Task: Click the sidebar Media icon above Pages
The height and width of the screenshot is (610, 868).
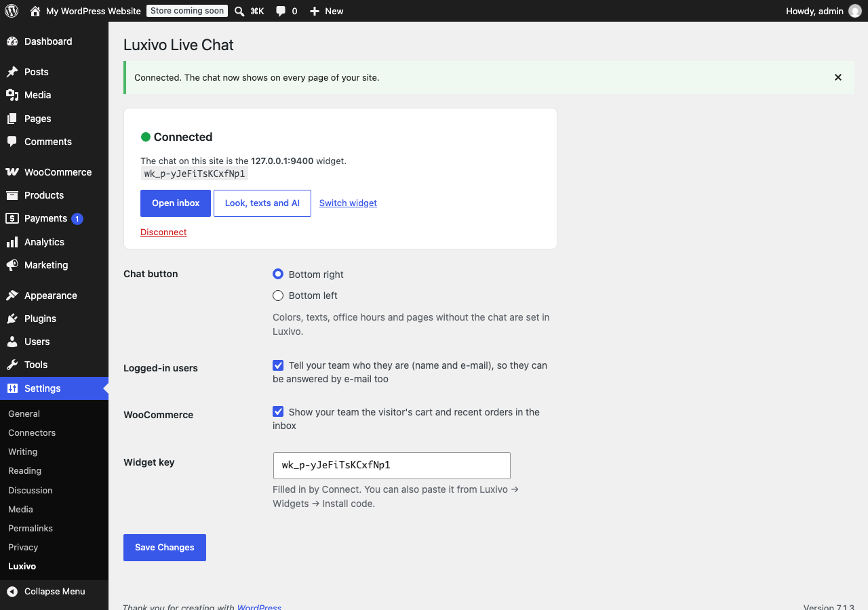Action: [12, 95]
